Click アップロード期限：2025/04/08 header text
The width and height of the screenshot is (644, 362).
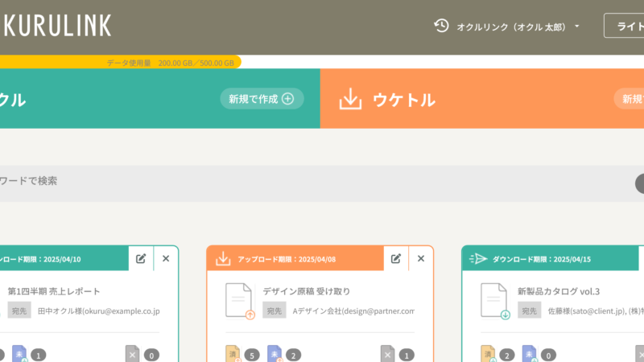[x=287, y=259]
